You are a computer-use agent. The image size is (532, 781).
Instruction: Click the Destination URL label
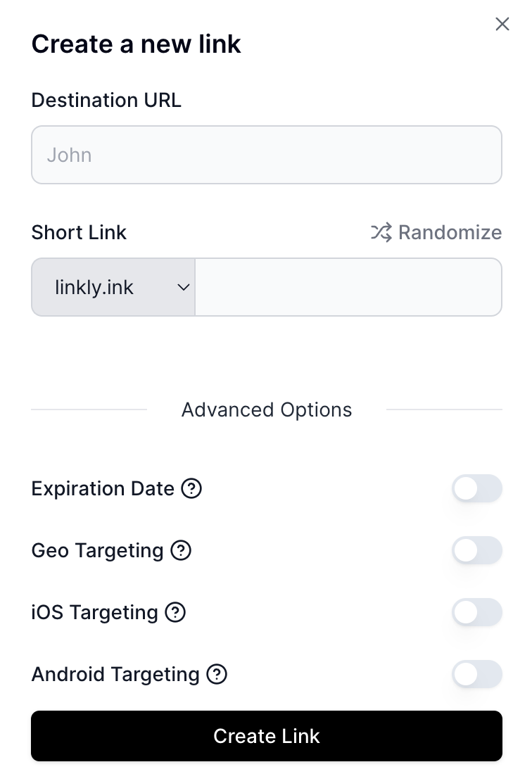106,100
